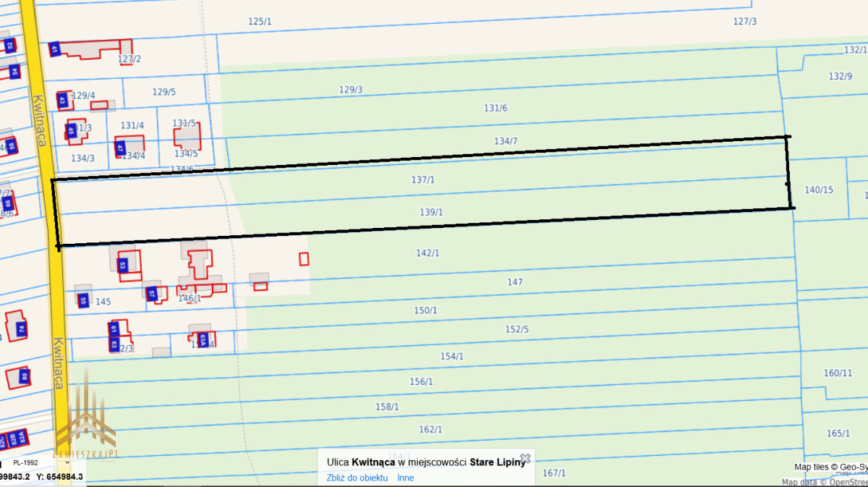Image resolution: width=868 pixels, height=487 pixels.
Task: Click house number 47 marker
Action: (x=120, y=148)
